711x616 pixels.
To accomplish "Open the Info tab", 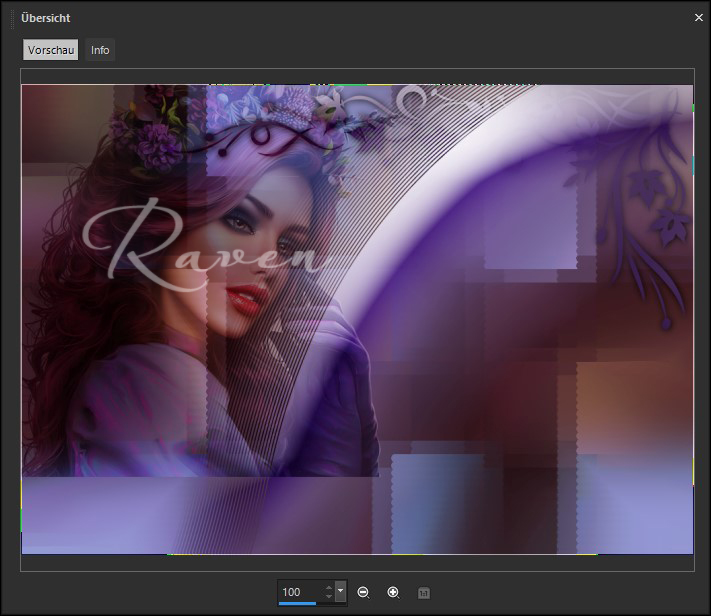I will coord(100,50).
